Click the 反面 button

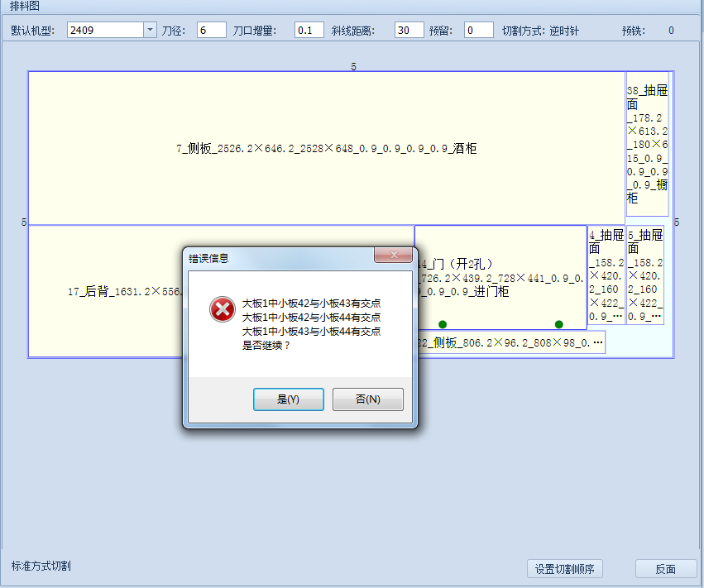pos(665,569)
